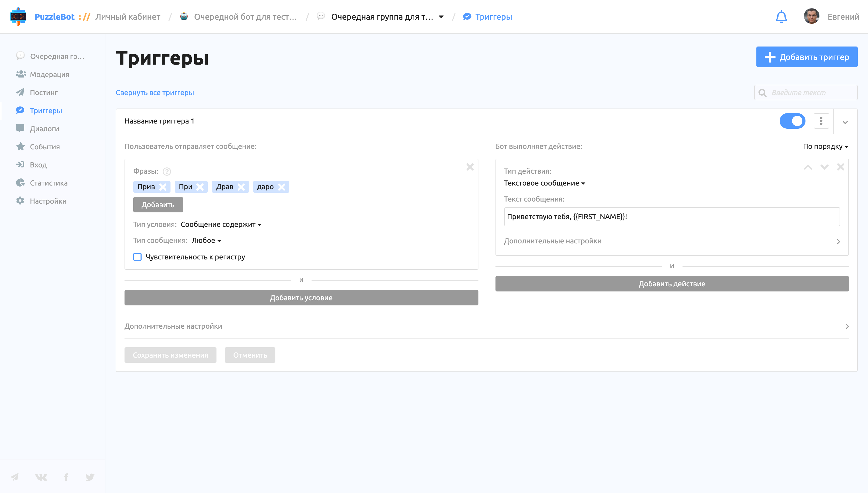
Task: Click the Название триггера 1 title
Action: tap(159, 121)
